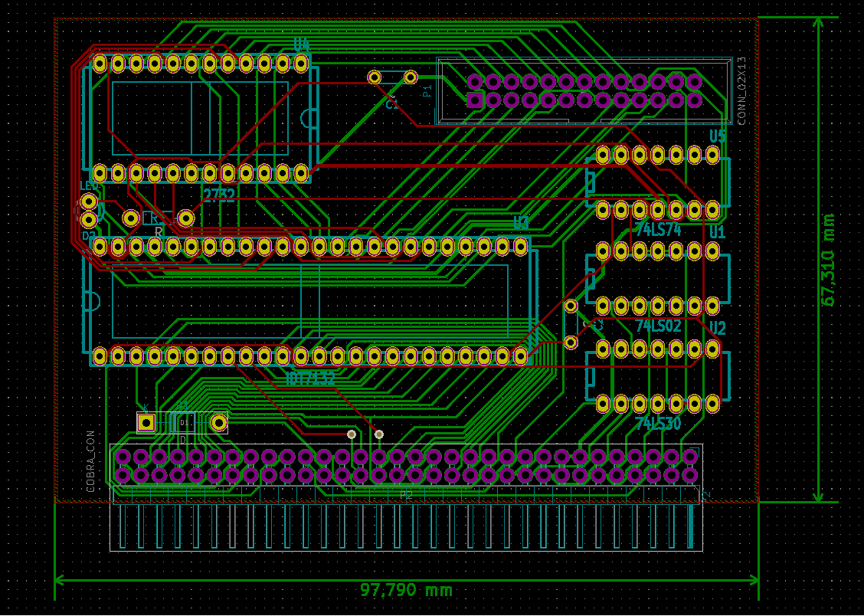Select the LED reference label
Image resolution: width=864 pixels, height=616 pixels.
click(x=90, y=187)
